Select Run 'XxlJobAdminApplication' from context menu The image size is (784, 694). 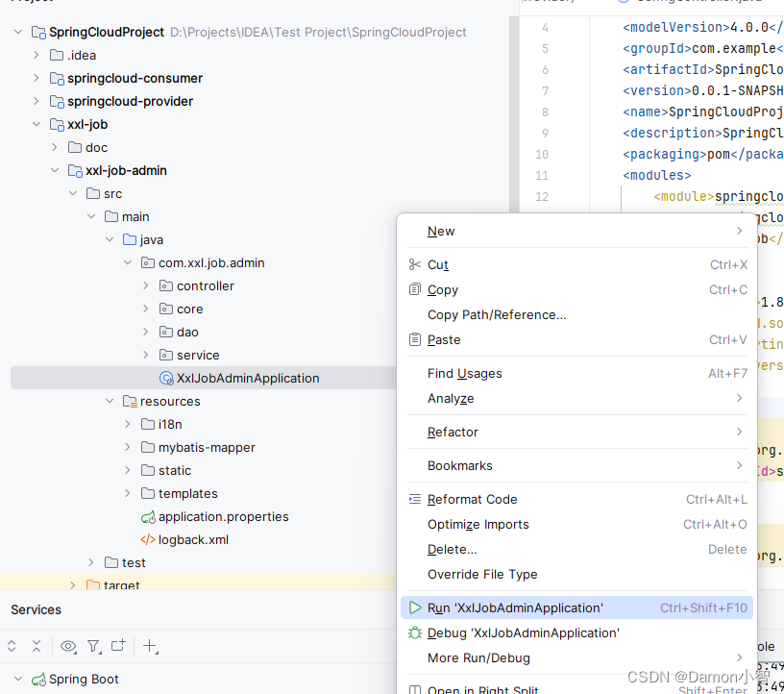tap(515, 608)
